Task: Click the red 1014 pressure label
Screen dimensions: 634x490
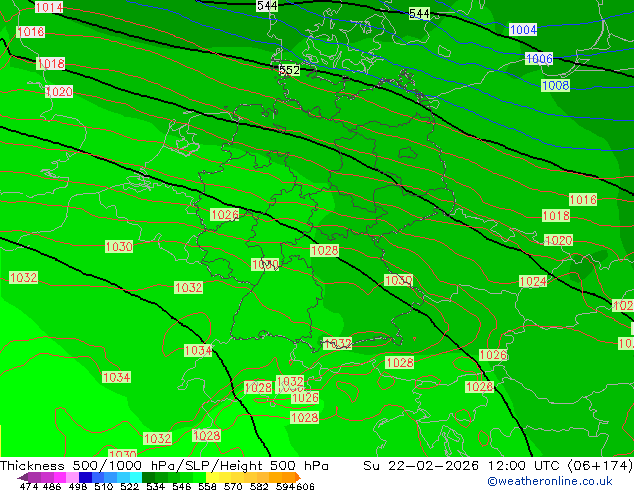Action: click(49, 7)
